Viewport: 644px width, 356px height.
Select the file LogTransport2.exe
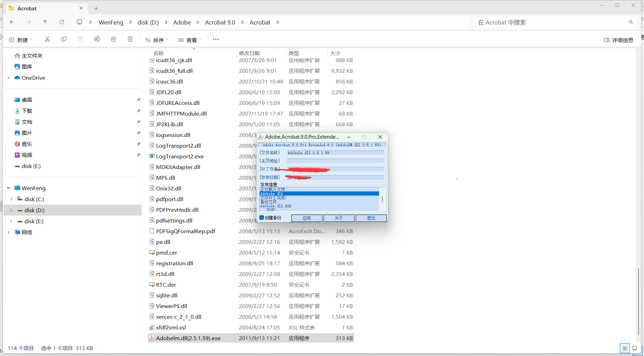180,156
